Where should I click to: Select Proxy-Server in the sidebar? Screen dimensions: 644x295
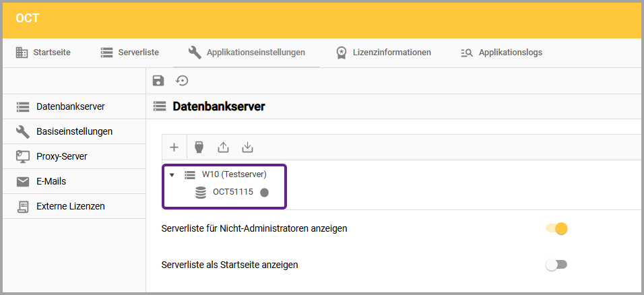(x=61, y=156)
